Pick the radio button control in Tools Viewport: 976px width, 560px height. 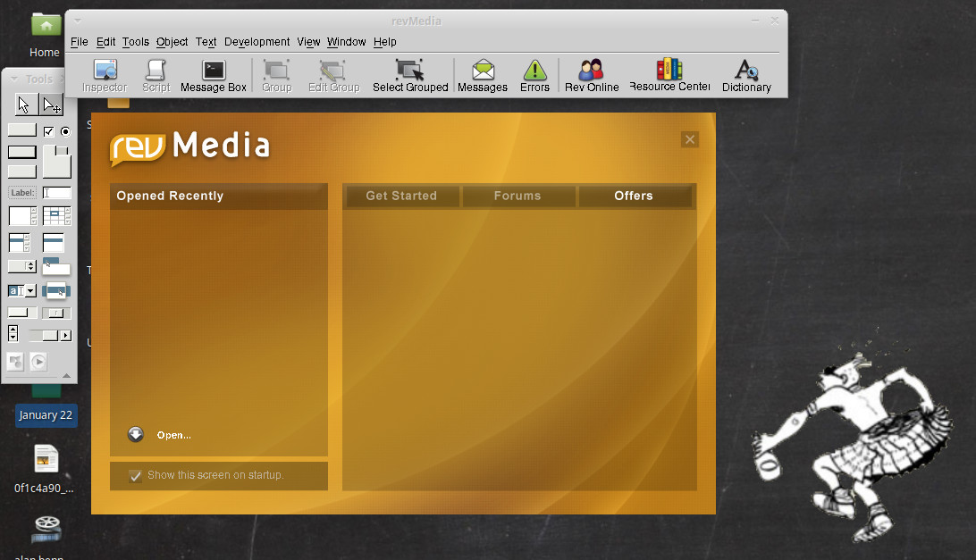(65, 131)
